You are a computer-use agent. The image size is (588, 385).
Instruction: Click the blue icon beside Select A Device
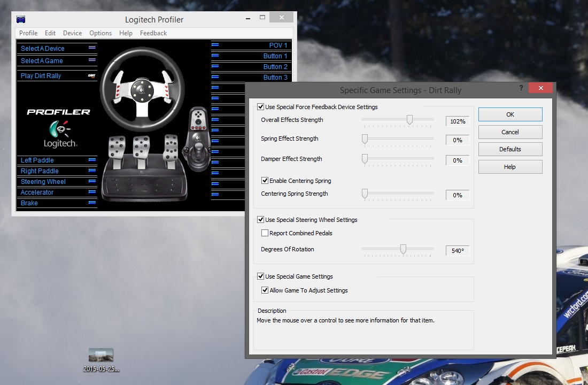91,48
